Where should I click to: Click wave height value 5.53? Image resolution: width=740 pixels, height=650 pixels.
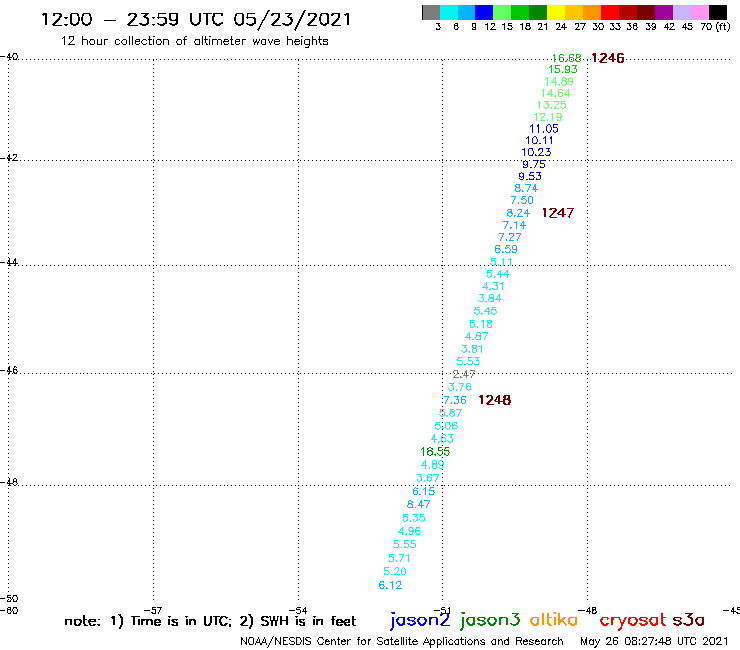468,362
